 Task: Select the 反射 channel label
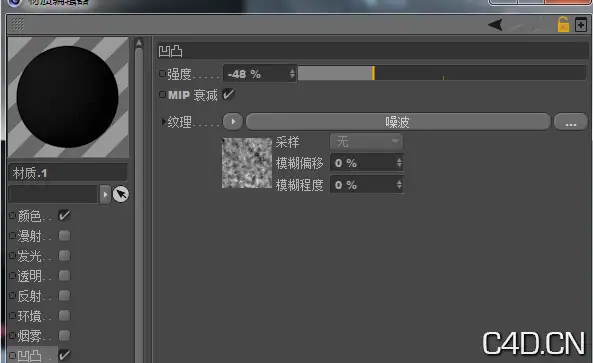click(x=29, y=296)
